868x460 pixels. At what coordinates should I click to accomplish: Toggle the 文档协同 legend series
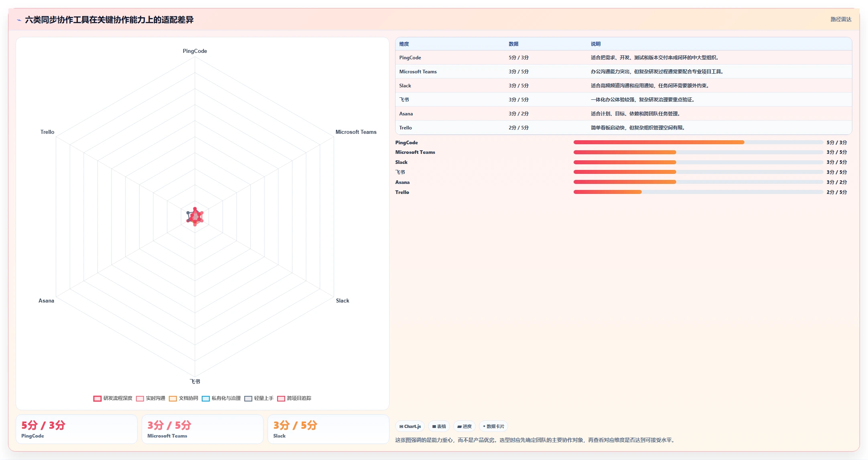(x=184, y=398)
